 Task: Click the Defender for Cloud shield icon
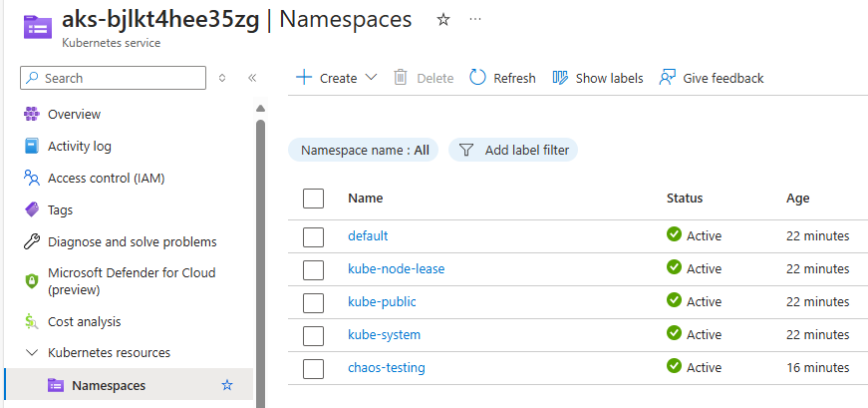tap(32, 281)
